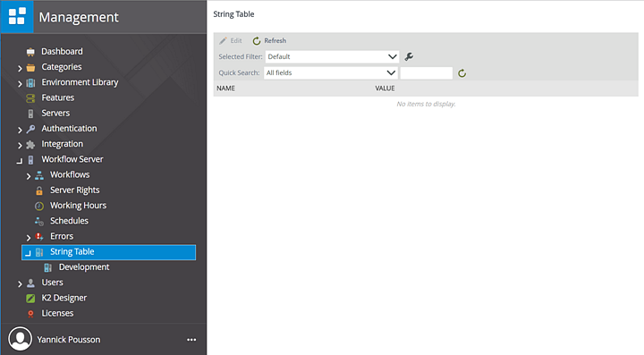
Task: Click the Yannick Pousson user name
Action: point(69,340)
